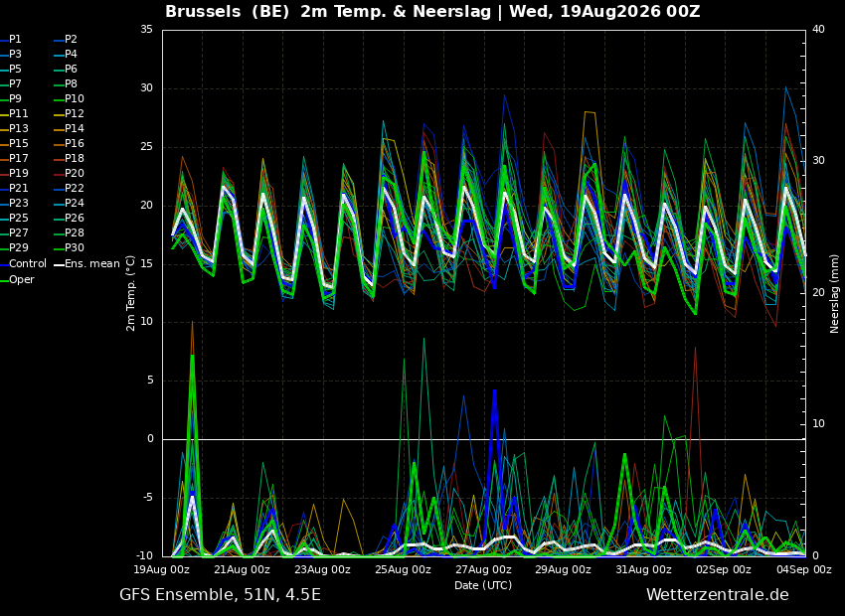Select the Oper run legend entry
The height and width of the screenshot is (616, 845).
[x=17, y=279]
